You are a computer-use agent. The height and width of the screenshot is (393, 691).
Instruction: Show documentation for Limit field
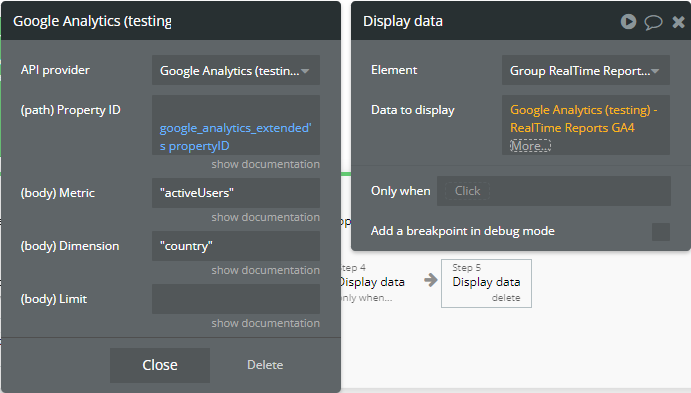click(x=265, y=323)
